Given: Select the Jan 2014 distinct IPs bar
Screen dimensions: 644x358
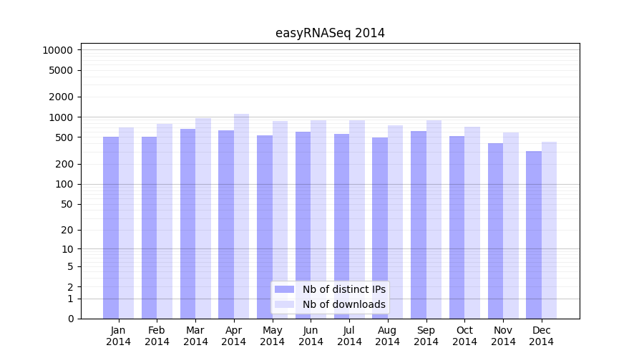Looking at the screenshot, I should click(x=111, y=228).
